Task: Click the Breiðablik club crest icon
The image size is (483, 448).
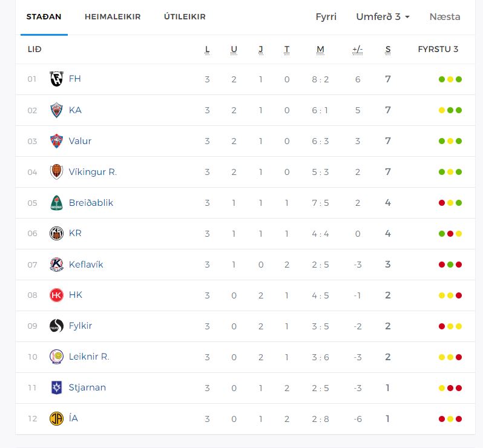Action: pos(56,203)
